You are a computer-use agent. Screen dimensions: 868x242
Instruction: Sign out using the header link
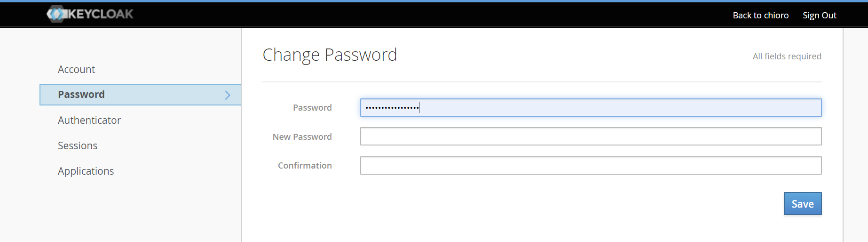[x=819, y=16]
